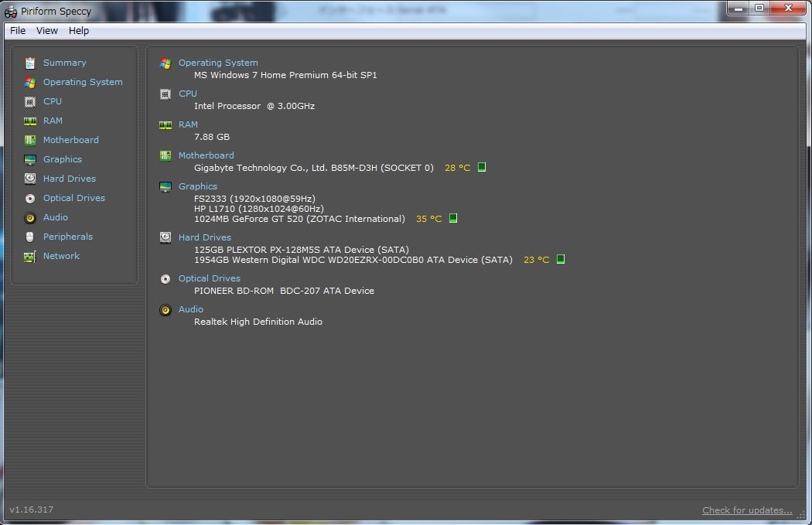Show Peripherals section from sidebar
Viewport: 812px width, 525px height.
[68, 237]
